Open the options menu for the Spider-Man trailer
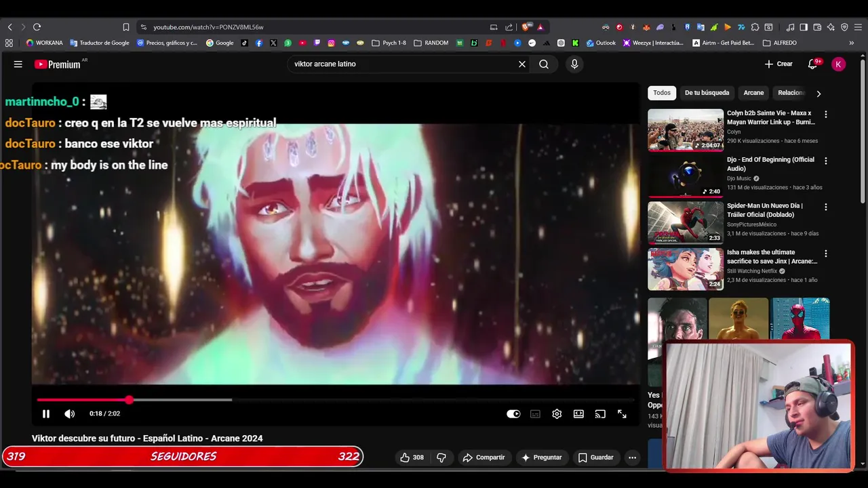This screenshot has height=488, width=868. tap(825, 207)
